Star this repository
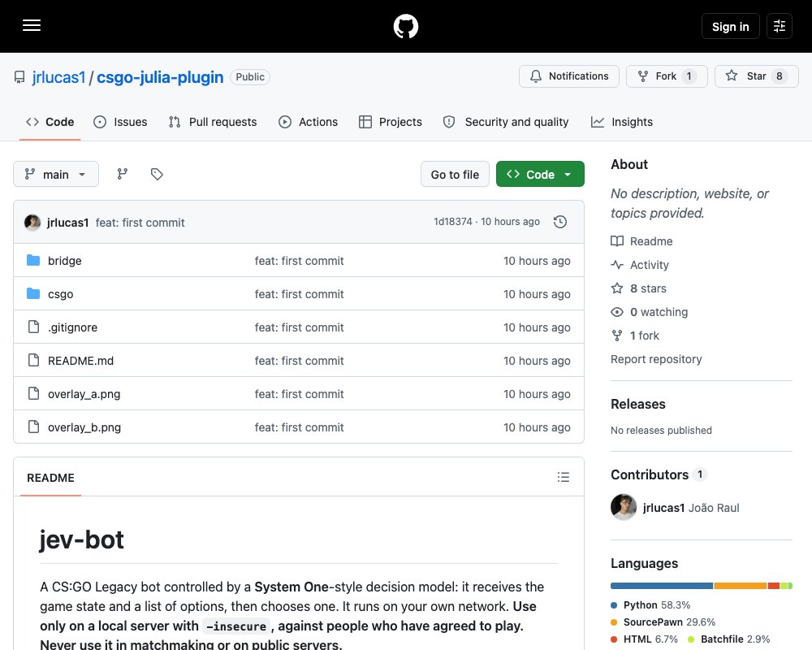The height and width of the screenshot is (650, 812). 757,76
